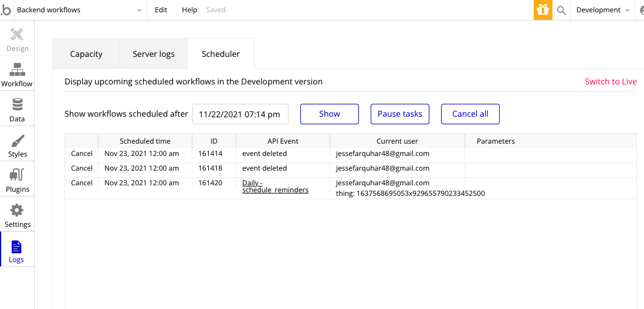Viewport: 644px width, 309px height.
Task: Click the Pause tasks button
Action: [x=399, y=114]
